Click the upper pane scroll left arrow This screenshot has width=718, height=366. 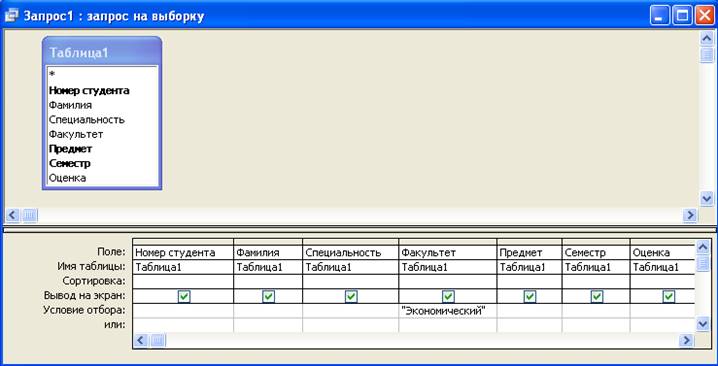click(x=13, y=214)
